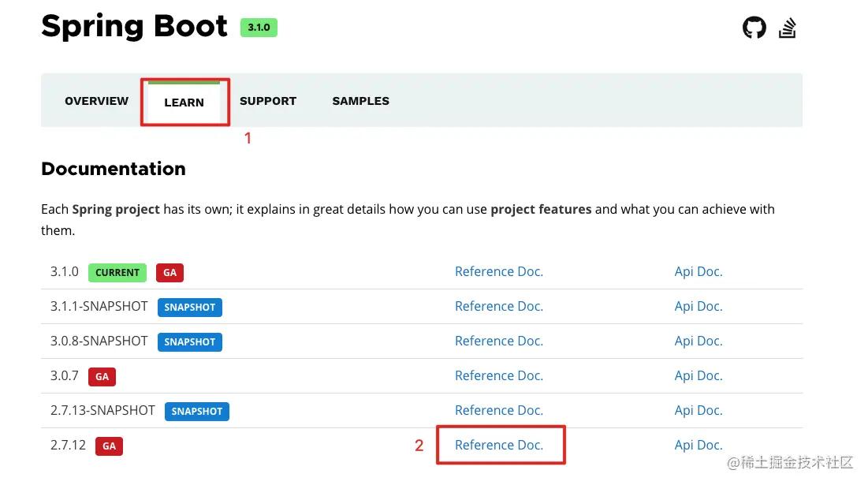The width and height of the screenshot is (868, 485).
Task: Click the Stack Overflow icon
Action: 788,27
